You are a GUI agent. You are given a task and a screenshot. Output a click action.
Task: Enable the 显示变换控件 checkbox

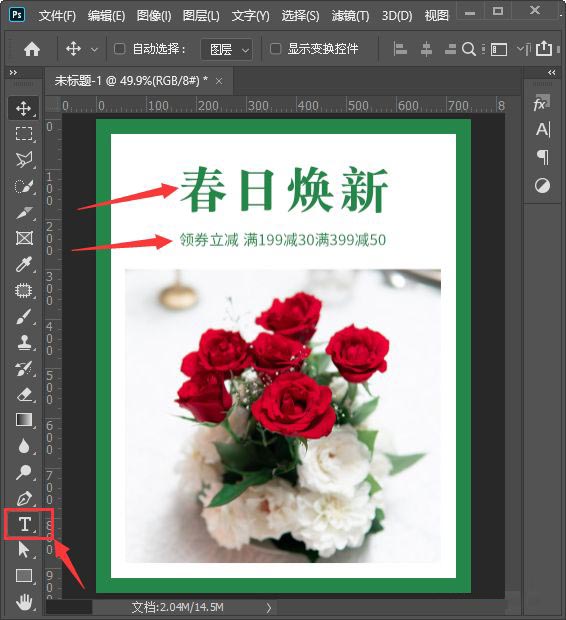[x=275, y=49]
